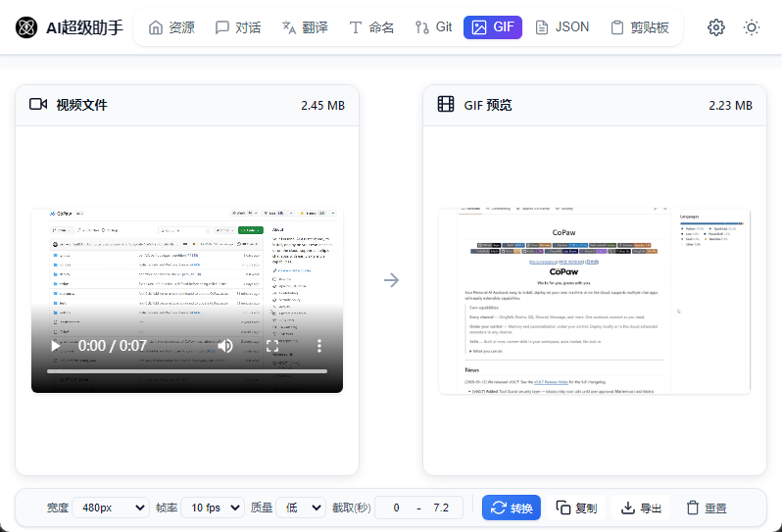Switch to the 对话 tab
The height and width of the screenshot is (532, 782).
click(x=238, y=27)
